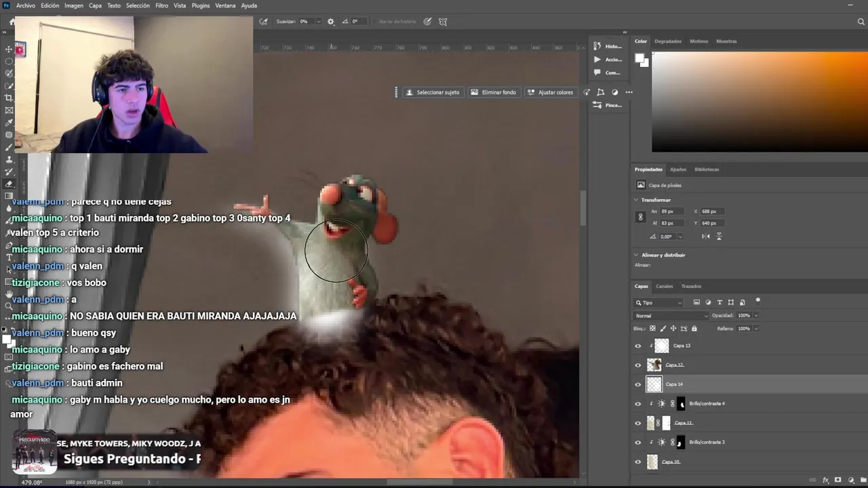Viewport: 868px width, 488px height.
Task: Click the flip vertical icon in Transformar
Action: [x=719, y=236]
